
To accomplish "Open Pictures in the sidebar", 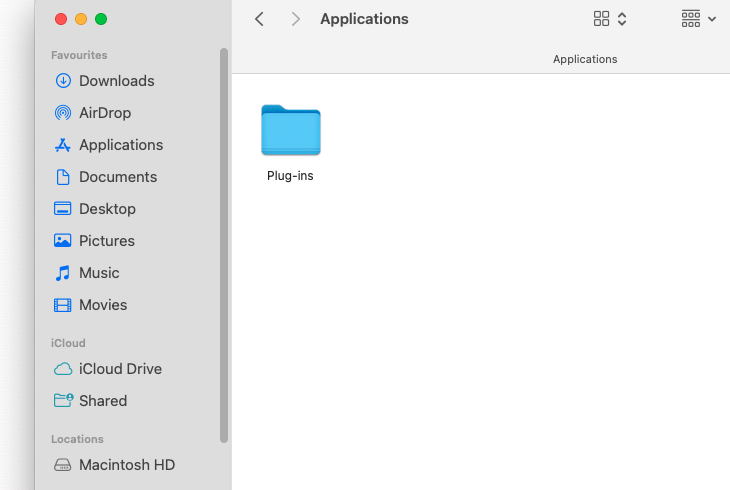I will (x=95, y=241).
